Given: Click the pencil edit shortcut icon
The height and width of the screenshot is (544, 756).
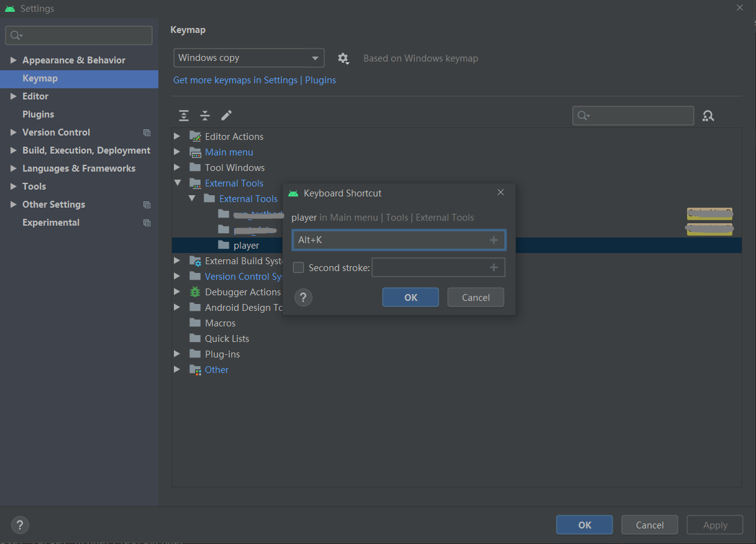Looking at the screenshot, I should (226, 116).
